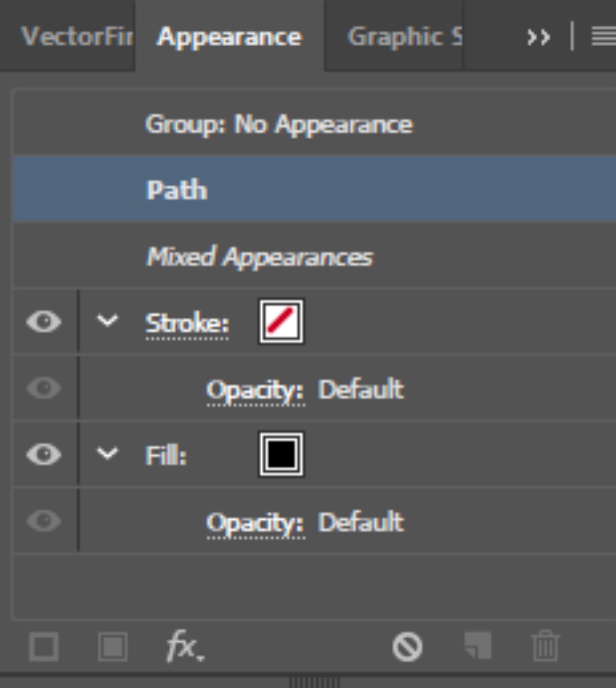This screenshot has width=616, height=688.
Task: Toggle the Stroke Opacity eye icon
Action: tap(44, 388)
